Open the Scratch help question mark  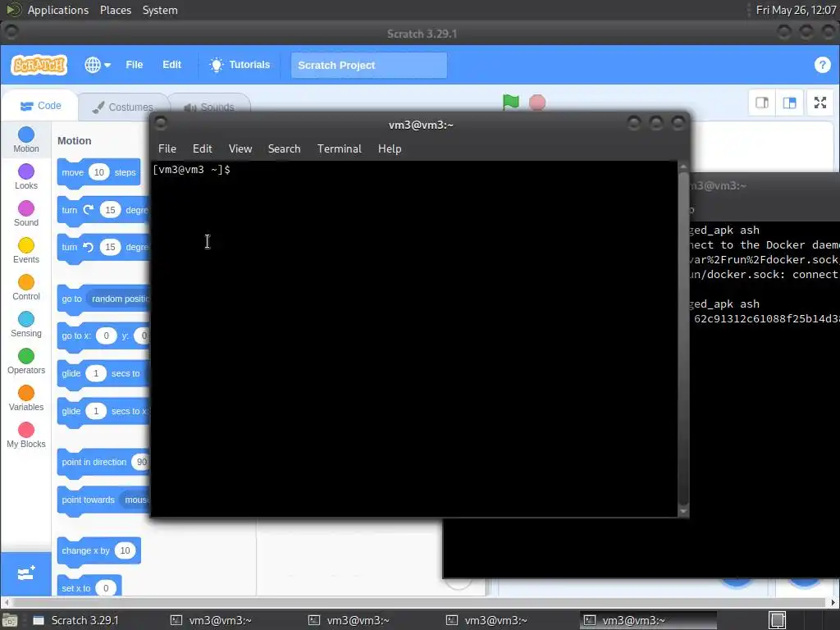(822, 65)
